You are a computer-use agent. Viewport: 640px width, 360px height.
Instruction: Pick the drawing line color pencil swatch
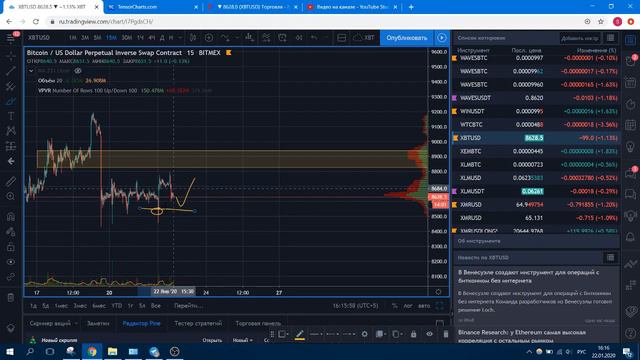coord(300,334)
